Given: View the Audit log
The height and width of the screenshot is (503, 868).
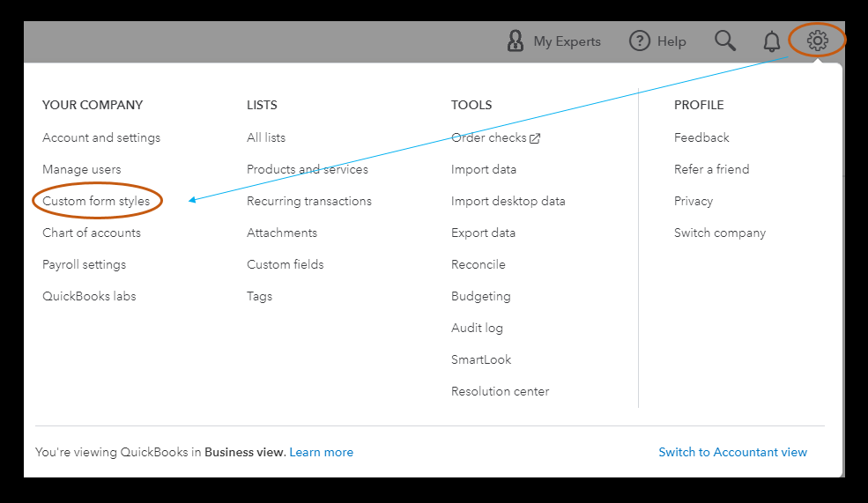Looking at the screenshot, I should pyautogui.click(x=477, y=329).
